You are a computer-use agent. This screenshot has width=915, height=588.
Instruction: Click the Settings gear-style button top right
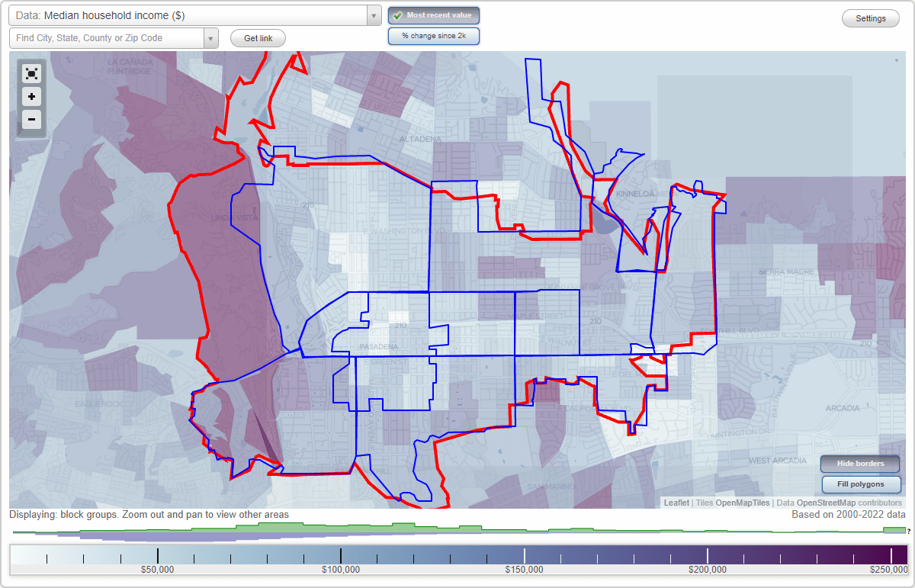[x=870, y=18]
